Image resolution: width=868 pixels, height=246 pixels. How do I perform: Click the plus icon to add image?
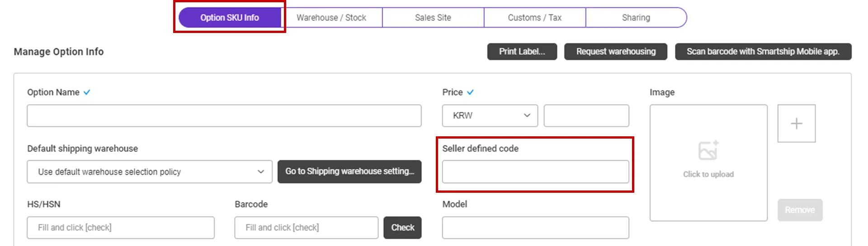click(796, 123)
